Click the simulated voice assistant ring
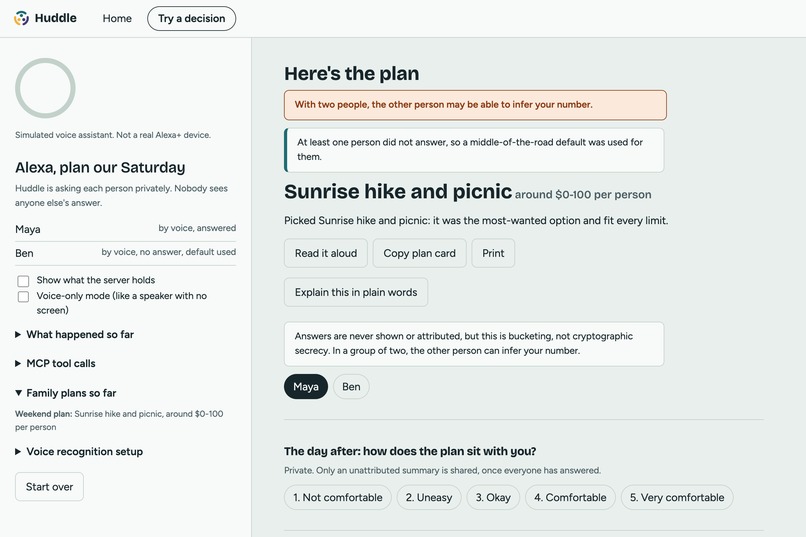 tap(45, 88)
